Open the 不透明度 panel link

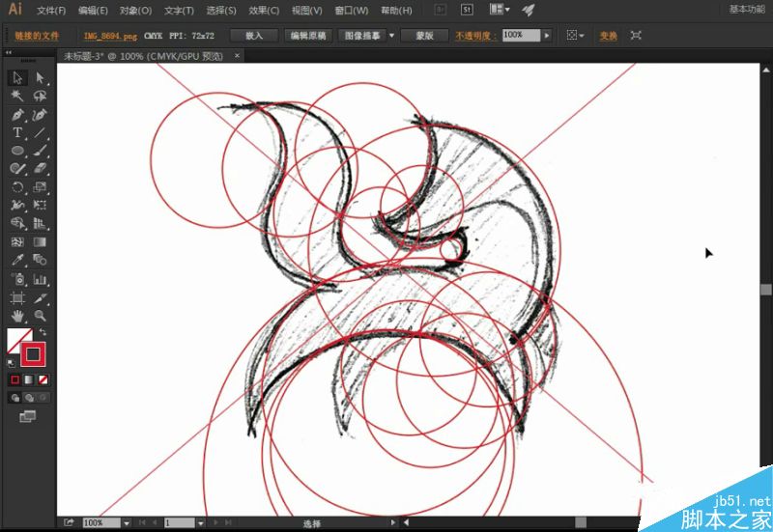tap(474, 36)
